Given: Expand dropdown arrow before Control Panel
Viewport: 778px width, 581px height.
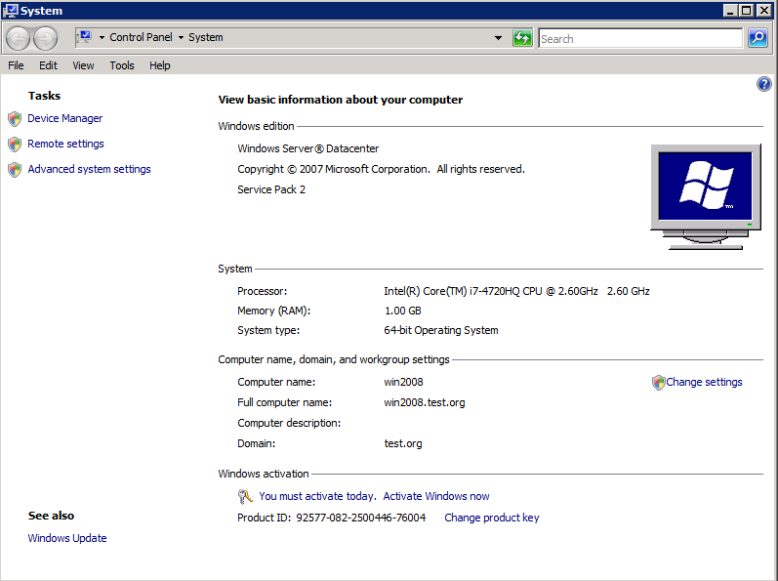Looking at the screenshot, I should point(102,37).
